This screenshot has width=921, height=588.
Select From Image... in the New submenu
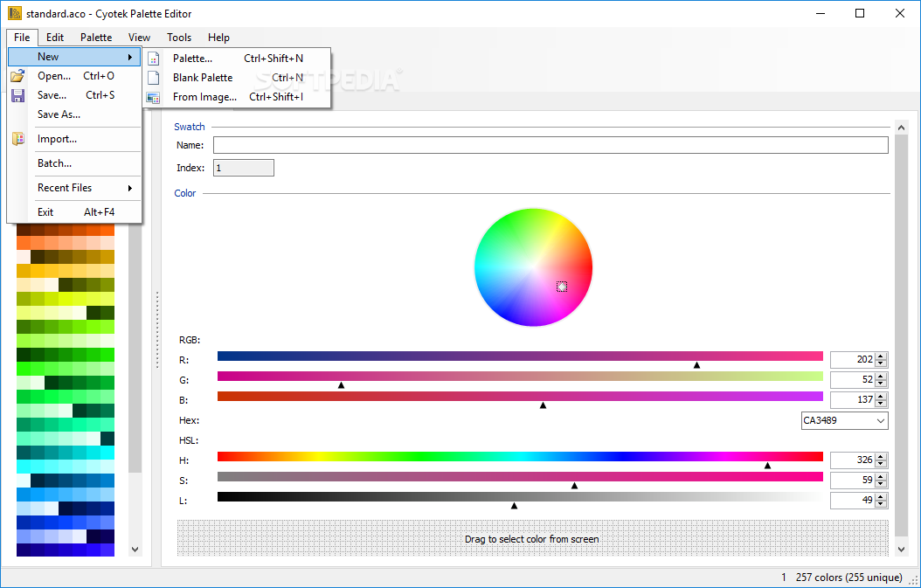(x=238, y=97)
